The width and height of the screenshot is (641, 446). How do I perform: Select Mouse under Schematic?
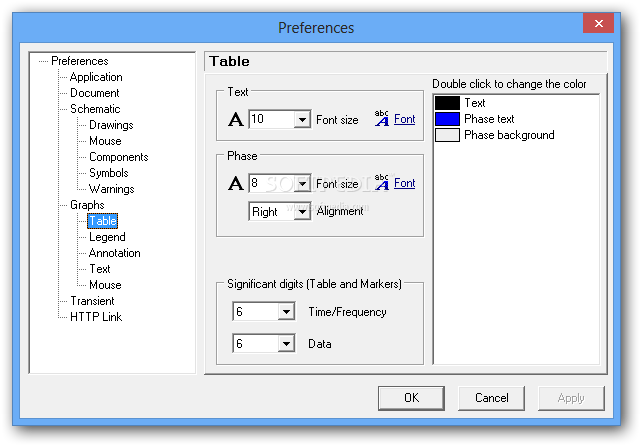click(x=105, y=141)
